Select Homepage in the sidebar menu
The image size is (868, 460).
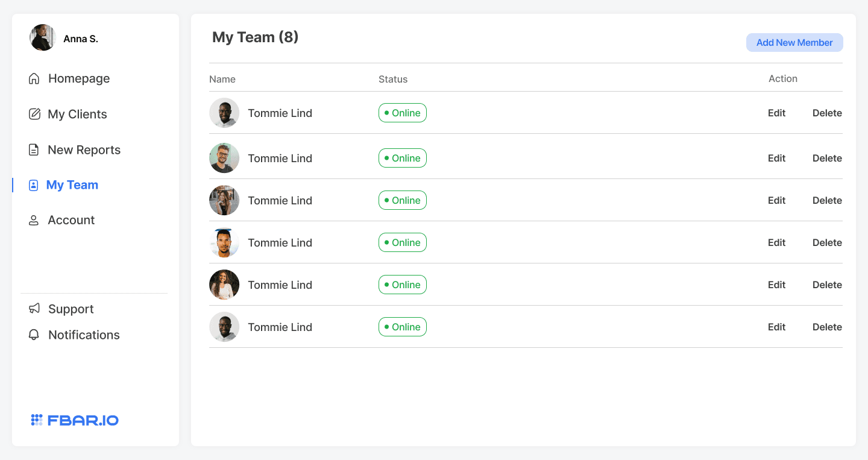[79, 78]
